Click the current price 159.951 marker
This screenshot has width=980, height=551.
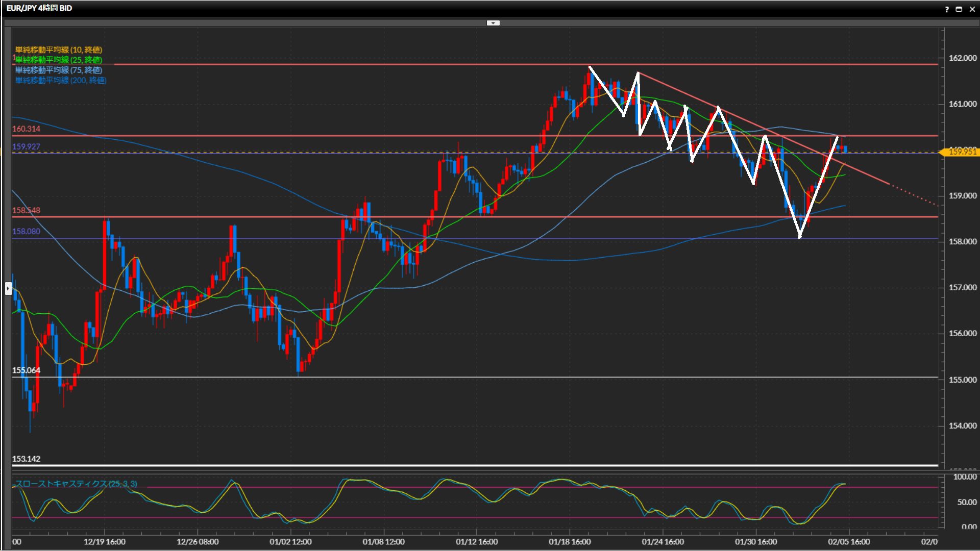pyautogui.click(x=961, y=152)
